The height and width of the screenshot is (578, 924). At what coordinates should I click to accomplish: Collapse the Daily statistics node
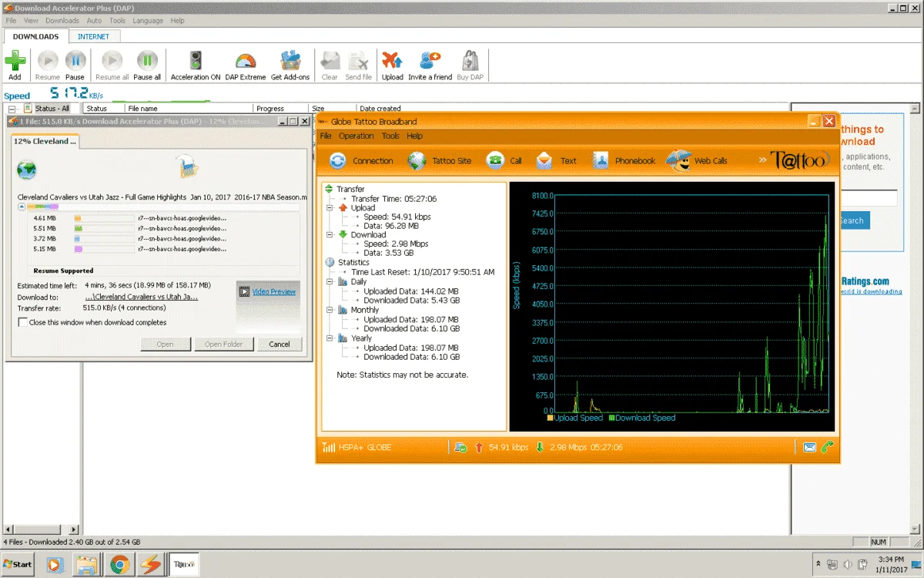[x=329, y=282]
